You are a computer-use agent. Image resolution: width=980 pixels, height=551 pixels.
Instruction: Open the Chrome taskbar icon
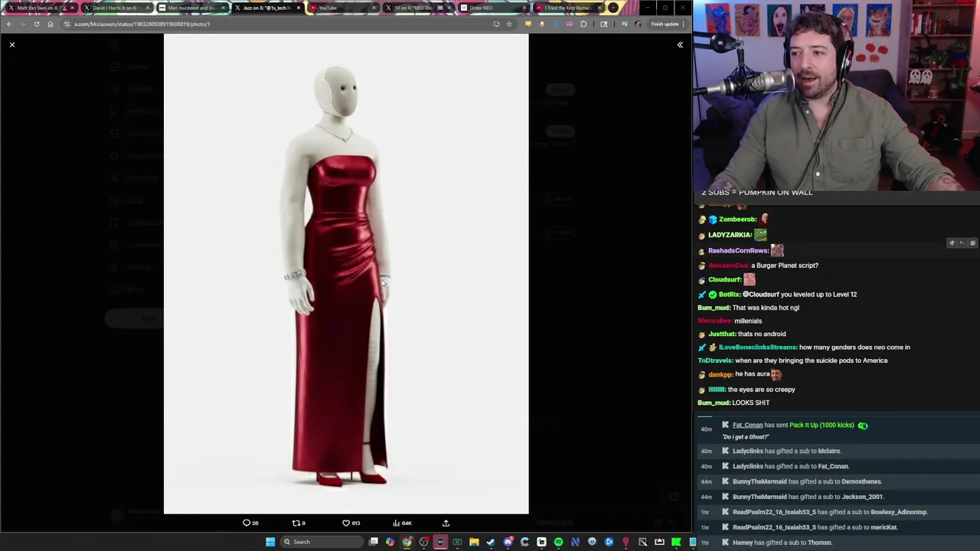tap(407, 542)
